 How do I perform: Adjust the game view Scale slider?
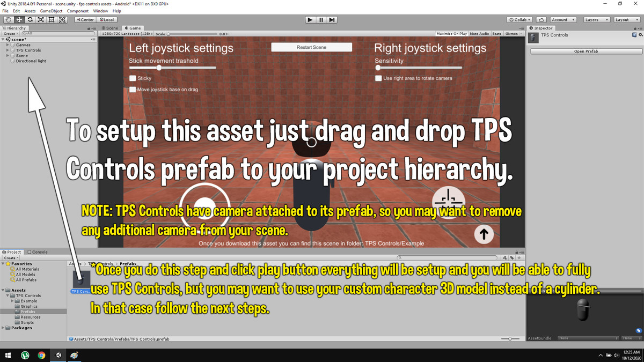pyautogui.click(x=192, y=34)
